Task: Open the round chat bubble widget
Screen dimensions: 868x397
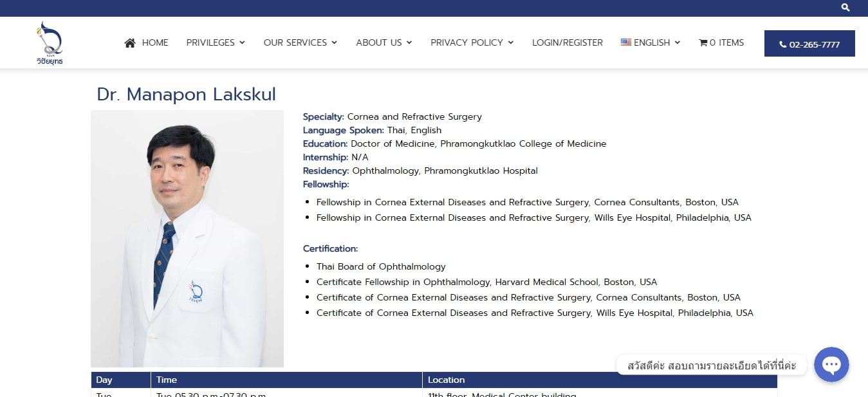Action: click(831, 365)
